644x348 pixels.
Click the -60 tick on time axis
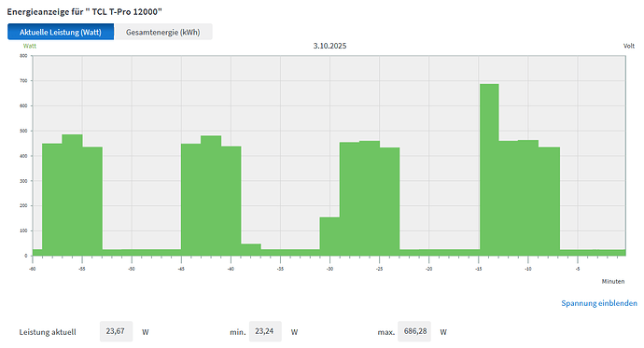click(33, 269)
